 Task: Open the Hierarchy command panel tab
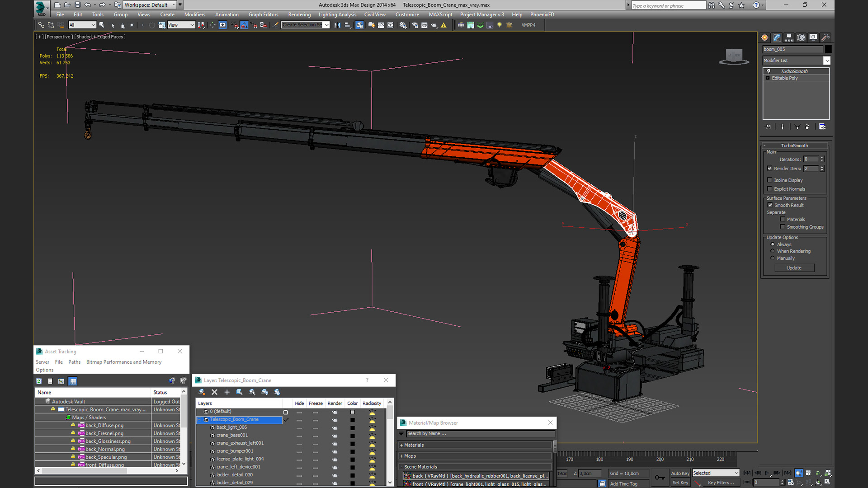coord(789,38)
